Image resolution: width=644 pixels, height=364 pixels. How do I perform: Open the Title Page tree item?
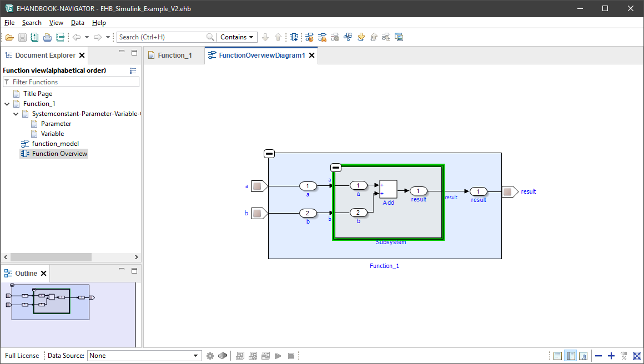[37, 94]
